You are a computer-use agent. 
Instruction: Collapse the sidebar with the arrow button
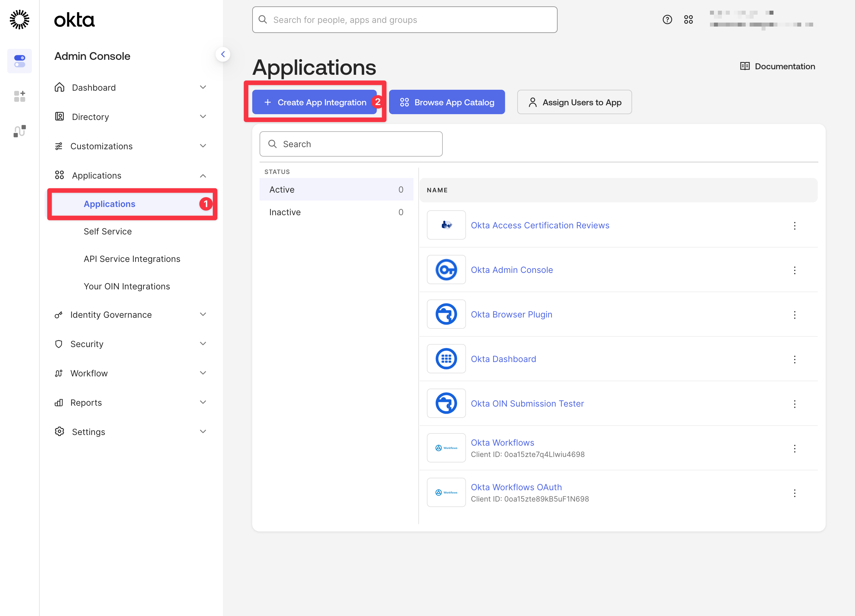223,54
